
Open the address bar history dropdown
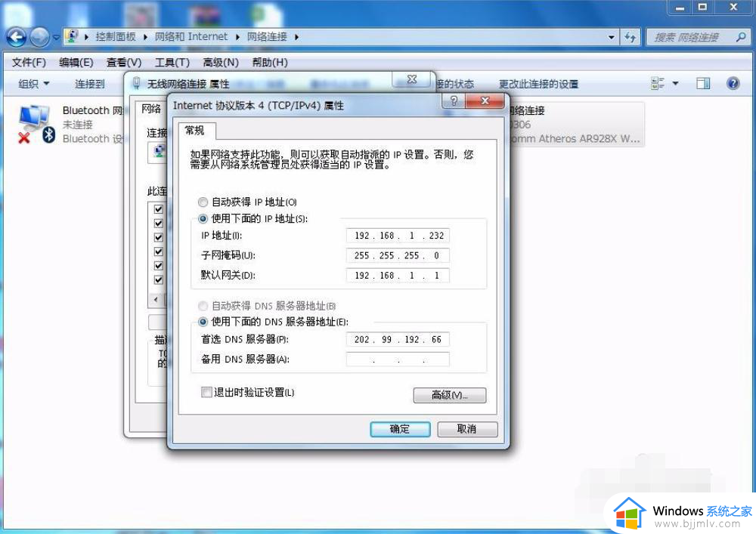611,37
